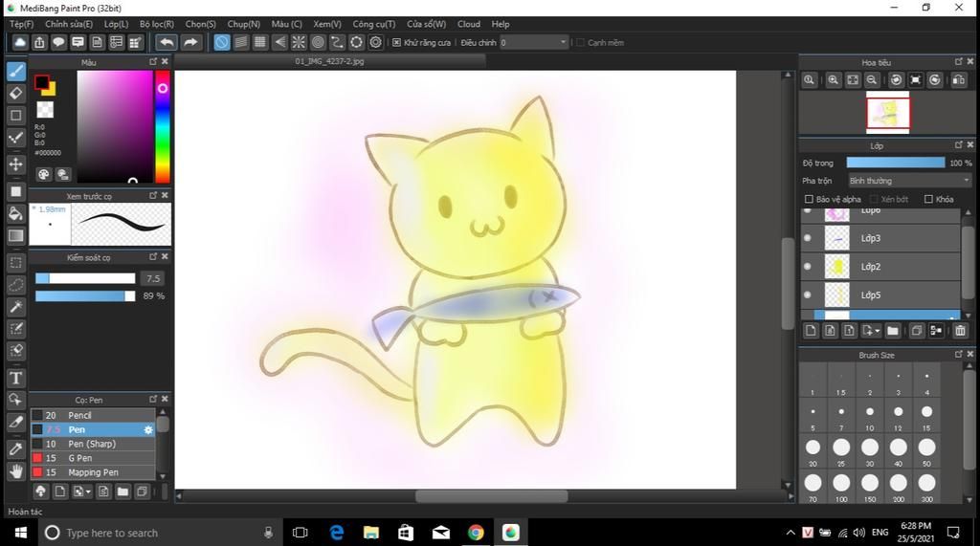Toggle visibility of layer Lớp3
The height and width of the screenshot is (546, 980).
tap(808, 238)
